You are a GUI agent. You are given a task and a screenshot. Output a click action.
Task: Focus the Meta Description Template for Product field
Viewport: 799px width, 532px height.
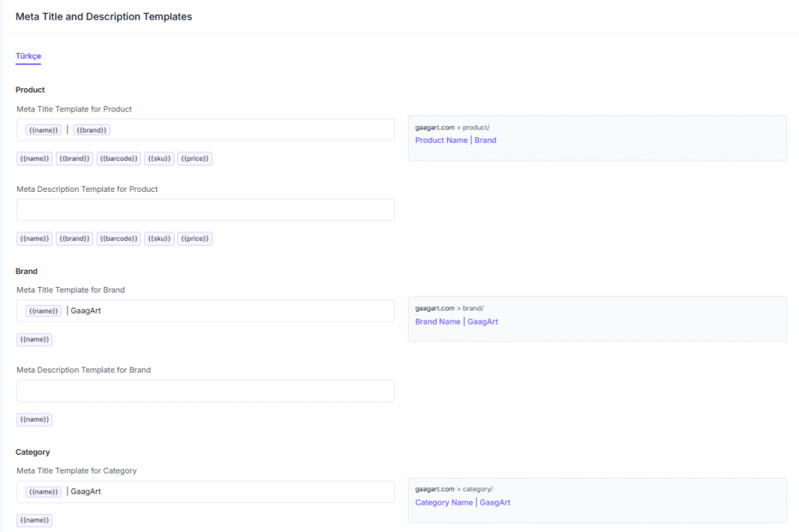[205, 210]
